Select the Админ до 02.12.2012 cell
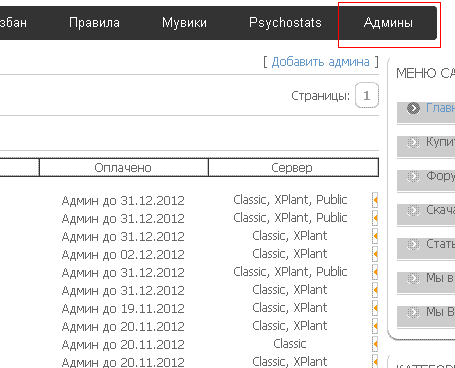 click(123, 255)
